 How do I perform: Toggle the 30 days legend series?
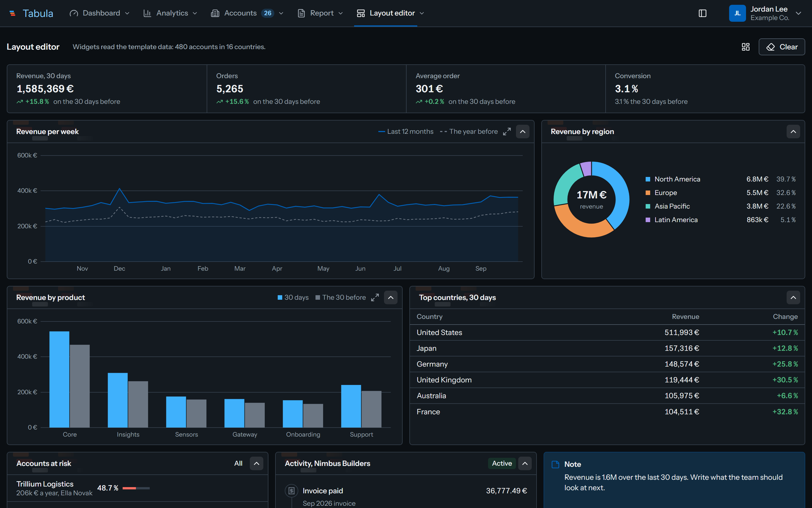tap(293, 297)
